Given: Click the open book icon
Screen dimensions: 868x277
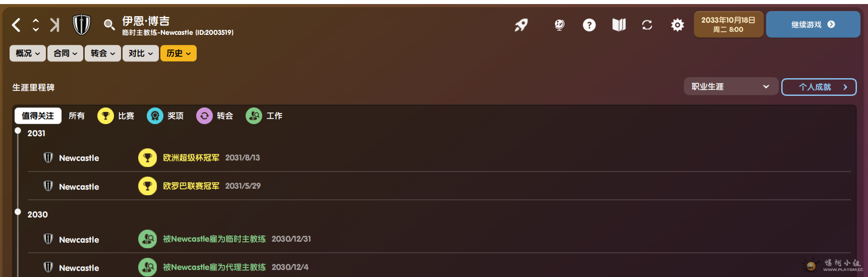Looking at the screenshot, I should 619,25.
